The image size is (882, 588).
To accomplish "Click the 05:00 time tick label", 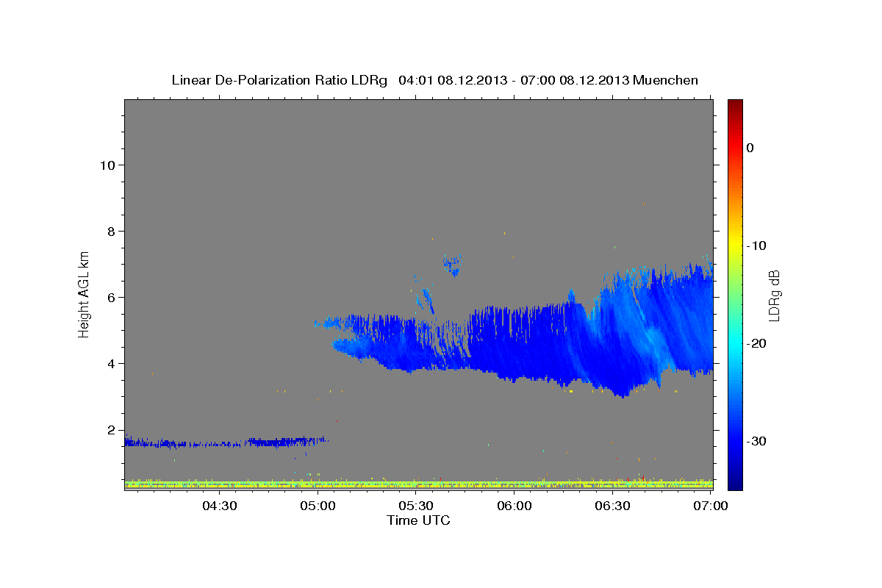I will coord(318,506).
